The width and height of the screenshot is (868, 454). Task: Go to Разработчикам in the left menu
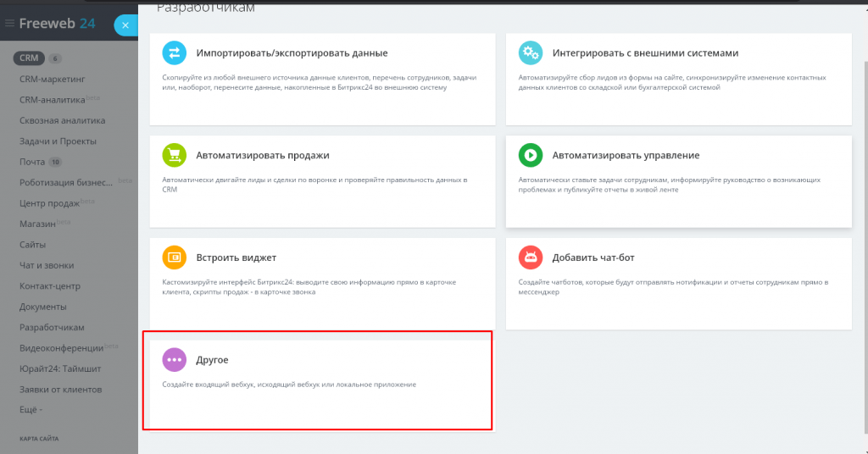pyautogui.click(x=52, y=328)
